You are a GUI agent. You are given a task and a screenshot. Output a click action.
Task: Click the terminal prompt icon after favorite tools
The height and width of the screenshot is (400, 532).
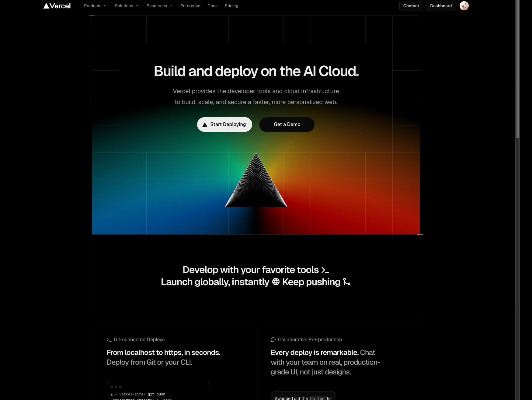[325, 270]
